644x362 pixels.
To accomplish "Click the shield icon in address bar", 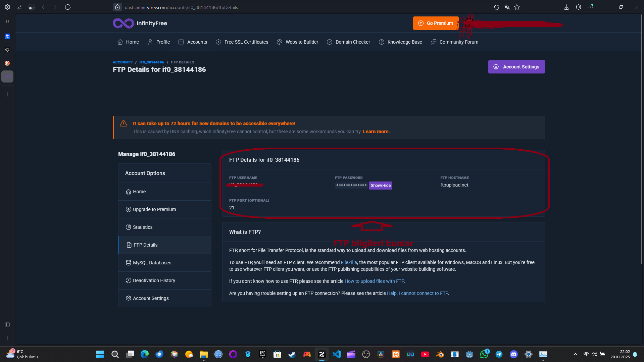I will point(497,7).
